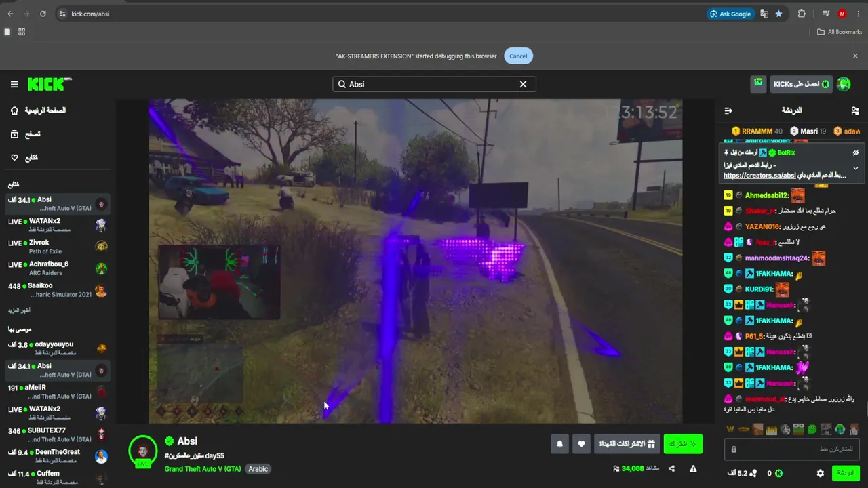The image size is (868, 488).
Task: Clear the Absi search text
Action: click(x=523, y=84)
